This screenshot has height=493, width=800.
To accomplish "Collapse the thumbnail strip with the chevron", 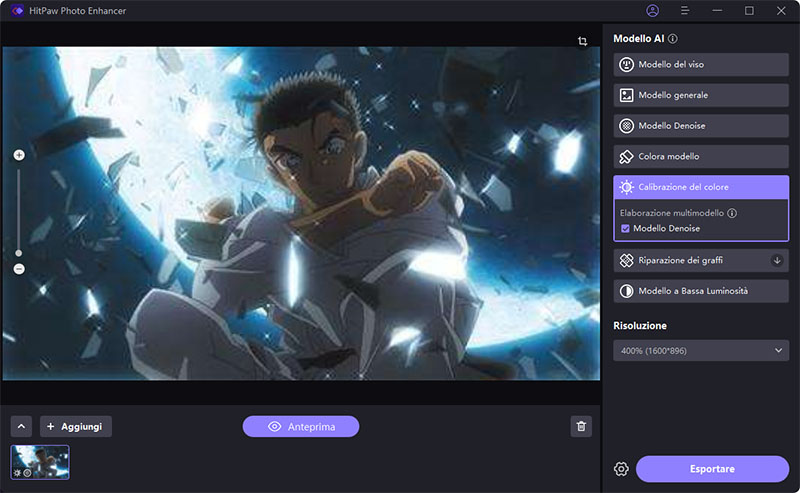I will point(22,427).
